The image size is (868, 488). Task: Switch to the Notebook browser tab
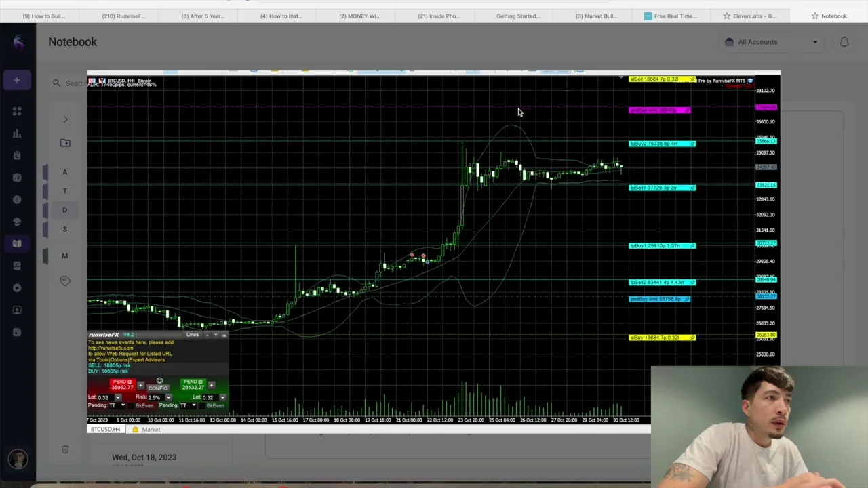[x=828, y=16]
